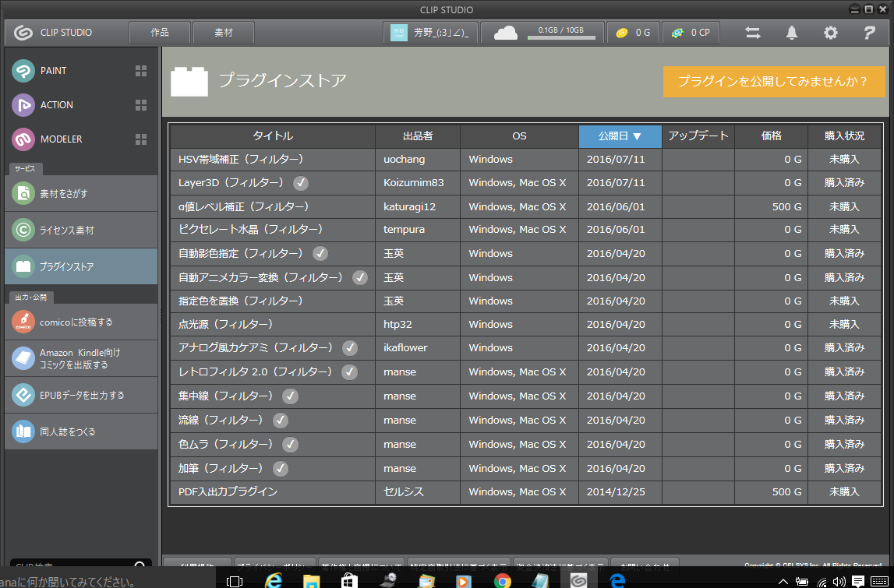The height and width of the screenshot is (588, 894).
Task: Click the checkmark beside 集中線（フィルター）
Action: [291, 396]
